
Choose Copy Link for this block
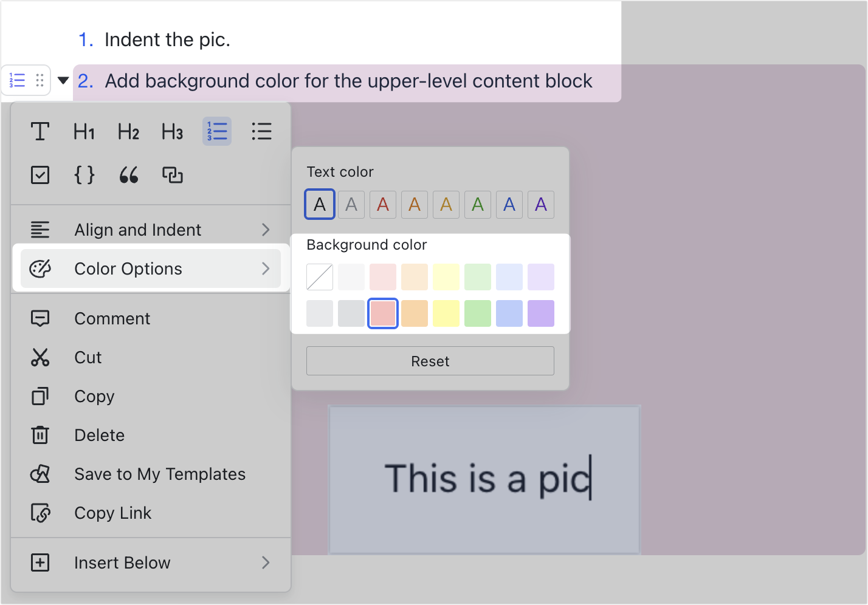click(x=112, y=513)
